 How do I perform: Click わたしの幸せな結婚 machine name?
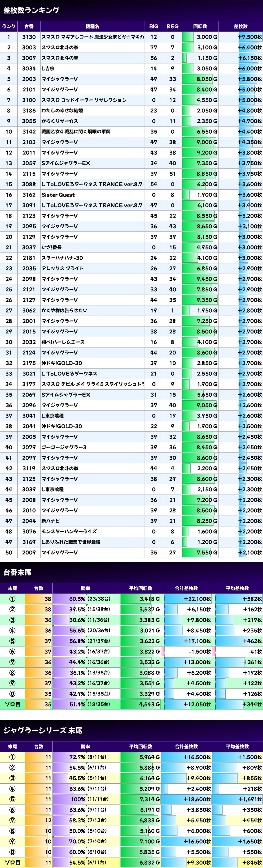coord(62,111)
